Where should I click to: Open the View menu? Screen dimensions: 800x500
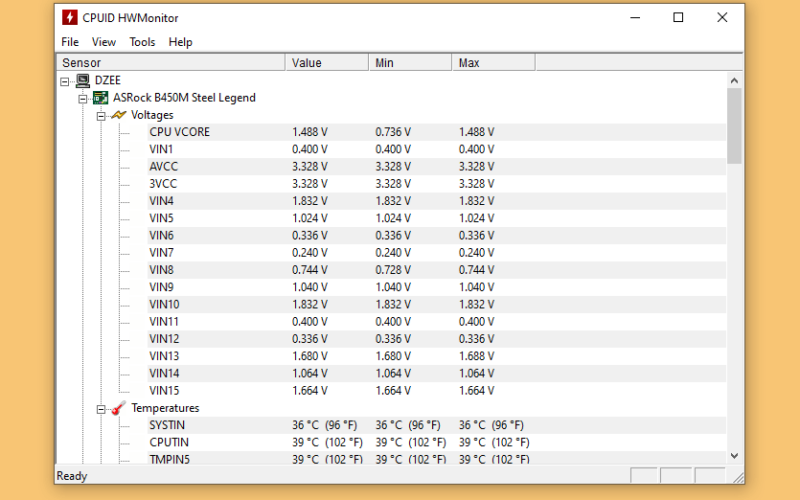[x=104, y=42]
